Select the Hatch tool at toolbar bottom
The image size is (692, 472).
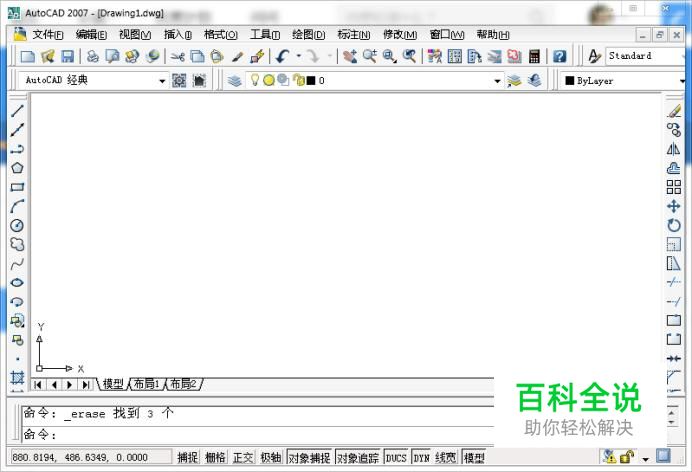pos(17,378)
